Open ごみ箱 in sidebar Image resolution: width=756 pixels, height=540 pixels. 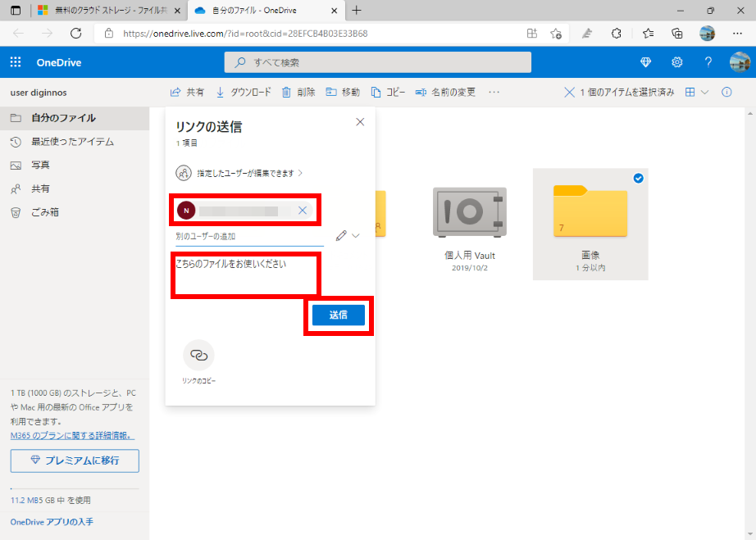click(x=75, y=212)
